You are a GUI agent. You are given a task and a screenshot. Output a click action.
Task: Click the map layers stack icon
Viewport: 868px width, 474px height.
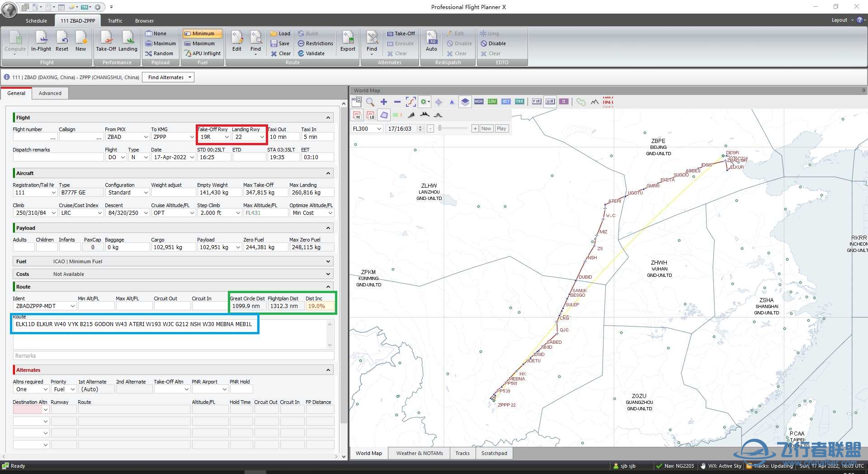tap(465, 102)
